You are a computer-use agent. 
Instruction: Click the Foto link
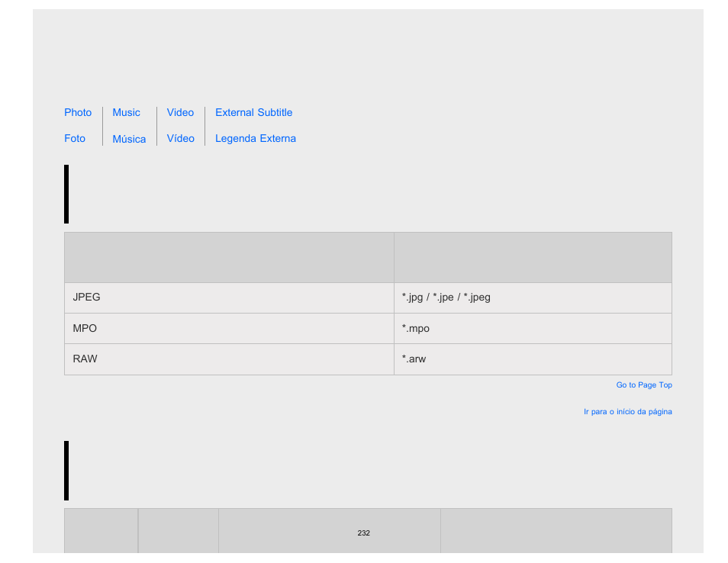pos(75,139)
